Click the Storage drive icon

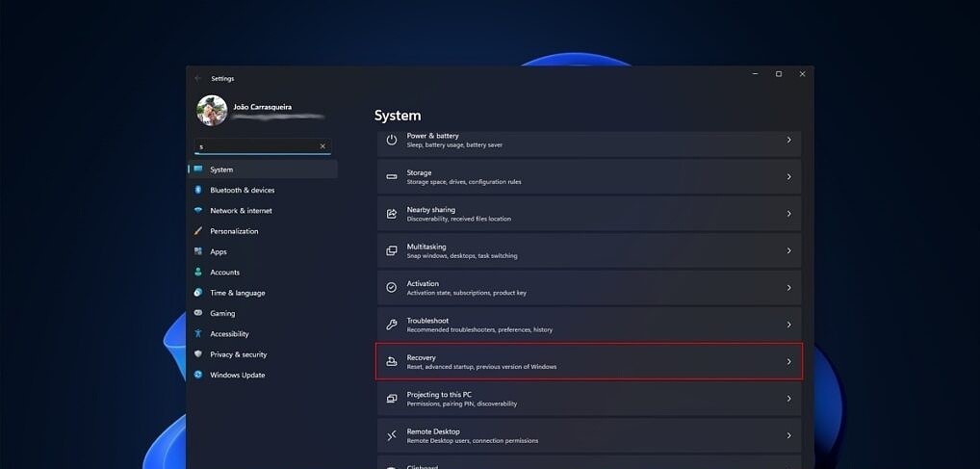(392, 176)
